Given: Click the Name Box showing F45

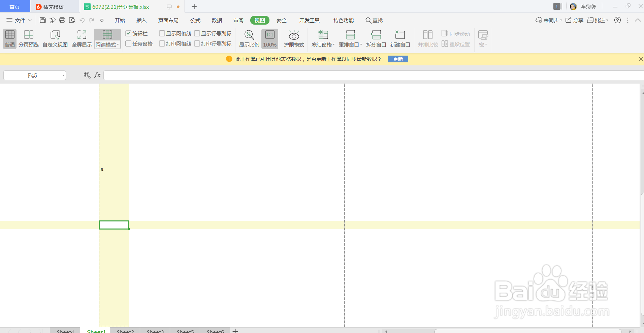Looking at the screenshot, I should [32, 75].
